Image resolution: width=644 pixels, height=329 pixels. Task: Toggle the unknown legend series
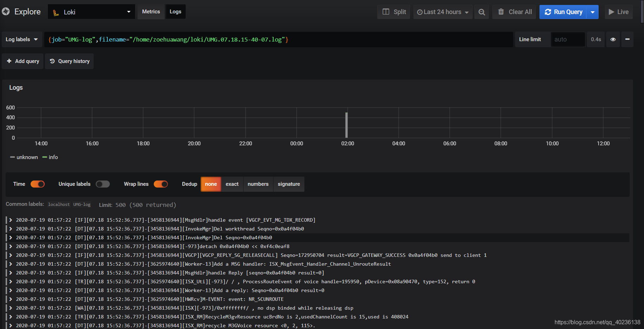coord(24,157)
